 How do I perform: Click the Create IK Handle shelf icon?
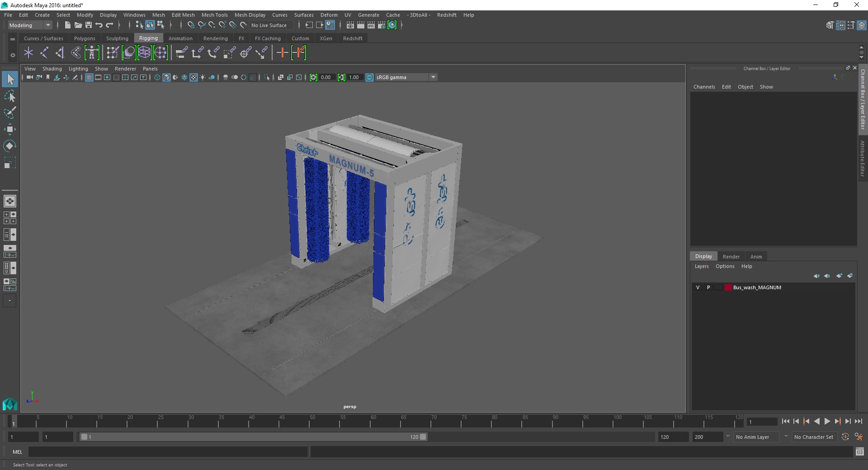point(60,53)
